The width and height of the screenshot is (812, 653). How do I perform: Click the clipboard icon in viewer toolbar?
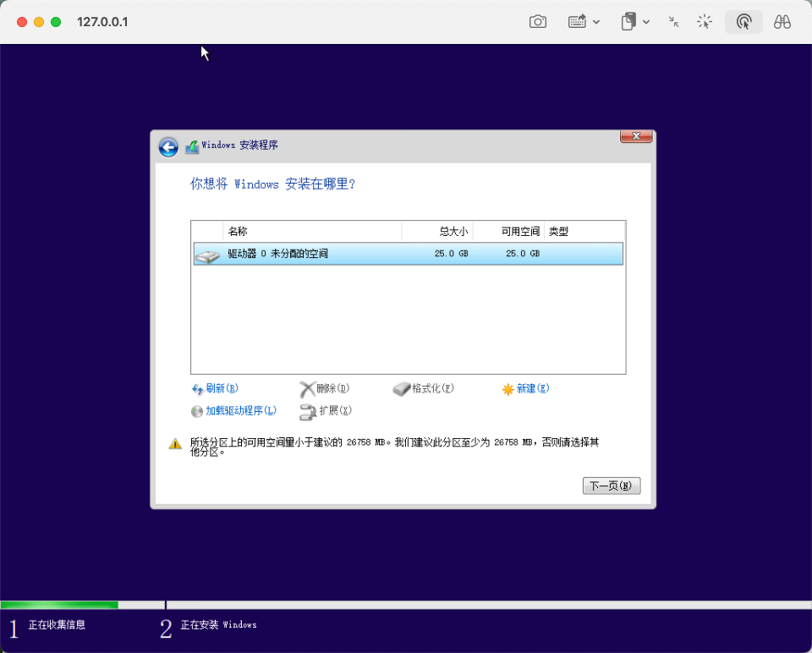pyautogui.click(x=628, y=22)
